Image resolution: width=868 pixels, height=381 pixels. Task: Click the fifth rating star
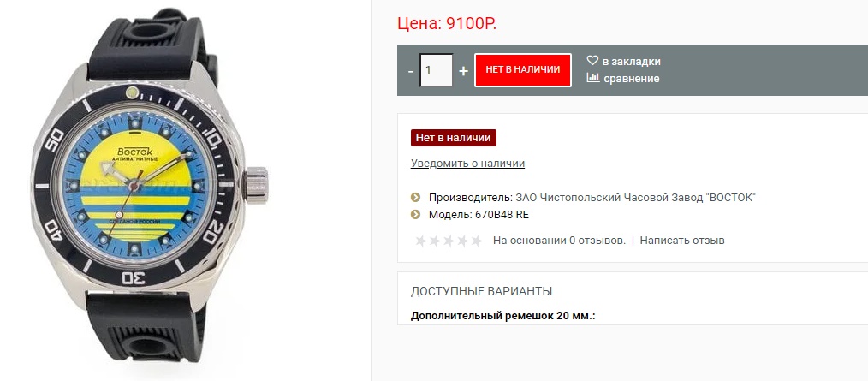(x=477, y=241)
